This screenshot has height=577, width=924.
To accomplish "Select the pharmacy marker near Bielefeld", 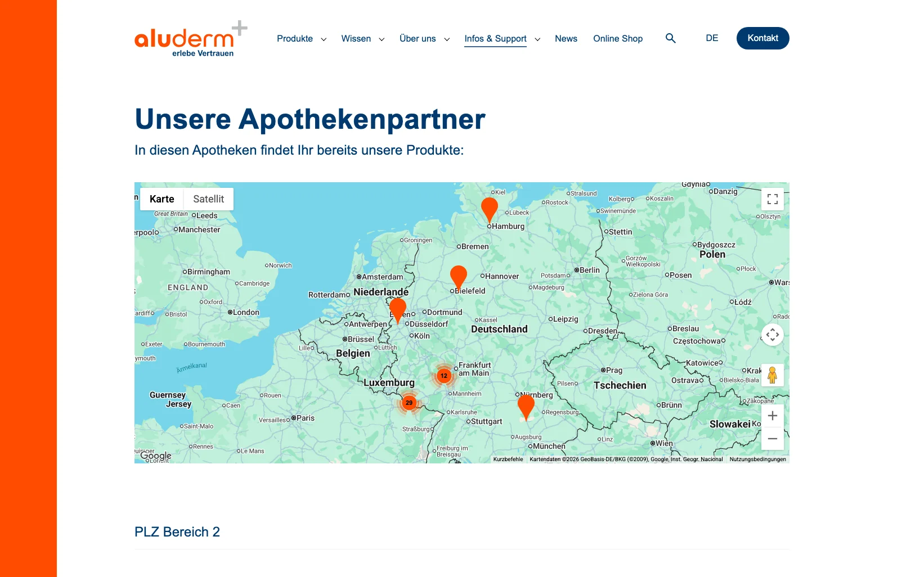I will pos(459,277).
